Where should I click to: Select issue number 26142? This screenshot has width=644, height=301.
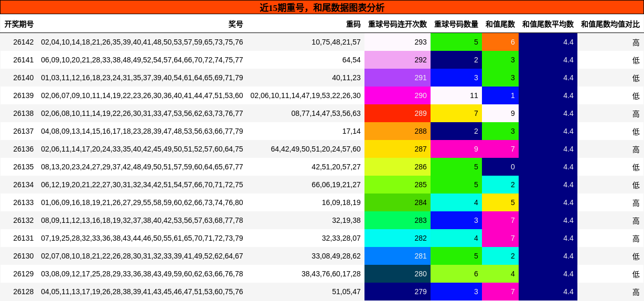24,42
